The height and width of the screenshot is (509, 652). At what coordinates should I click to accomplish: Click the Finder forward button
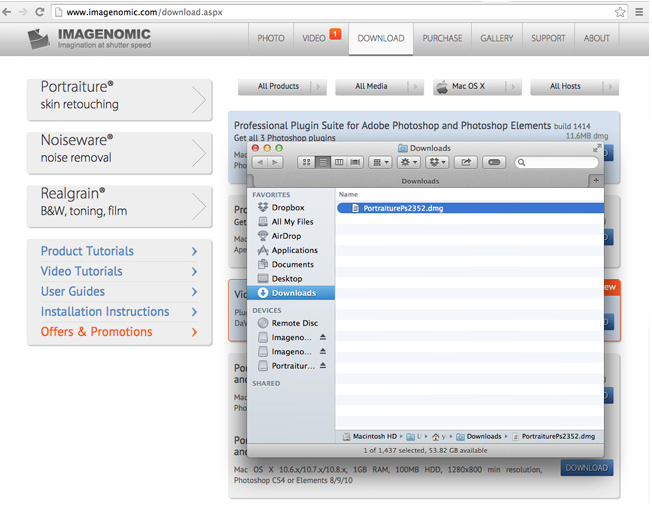click(x=275, y=162)
